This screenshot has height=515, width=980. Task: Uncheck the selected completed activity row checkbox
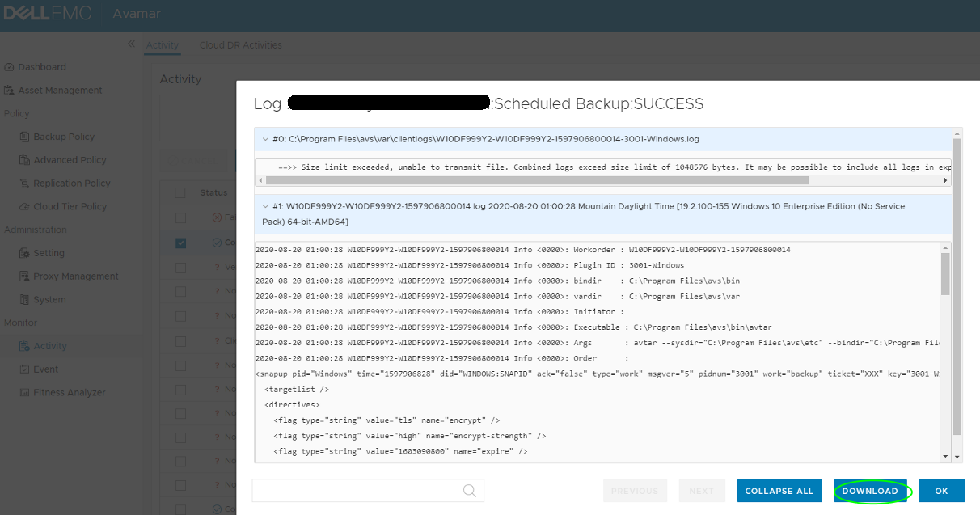180,243
